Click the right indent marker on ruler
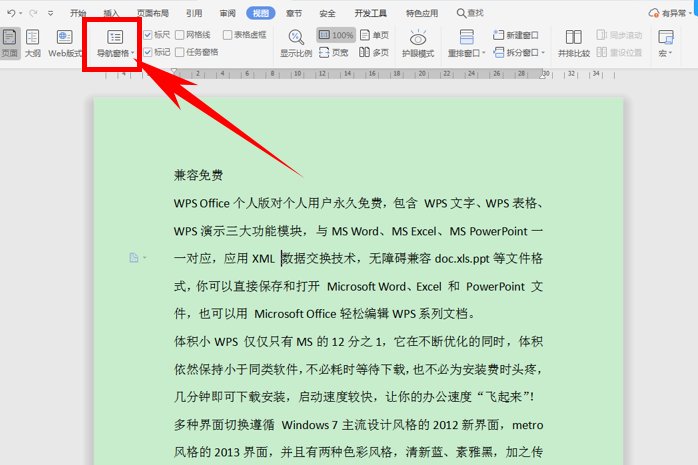Viewport: 698px width, 465px height. click(543, 76)
